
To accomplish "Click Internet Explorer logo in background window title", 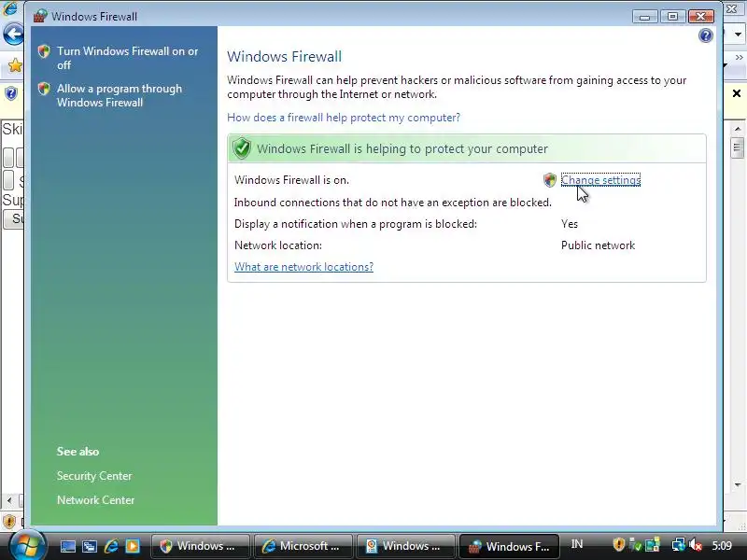I will [9, 8].
